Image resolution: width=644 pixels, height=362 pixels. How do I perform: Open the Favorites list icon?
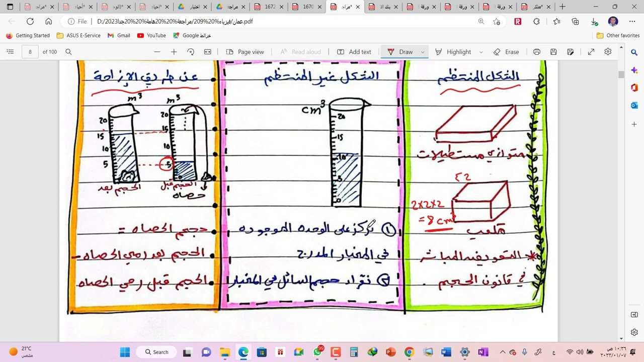(556, 22)
